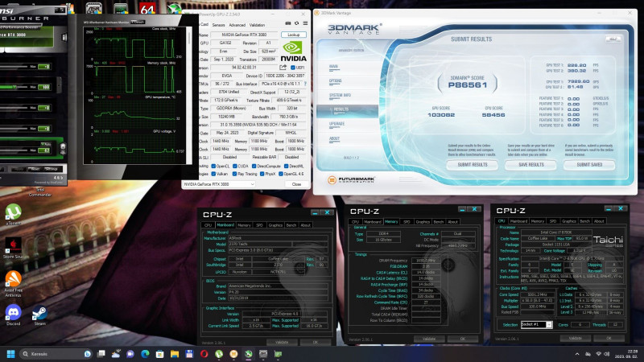Toggle the DirectCompute checkbox
Screen dimensions: 644x362
[254, 167]
